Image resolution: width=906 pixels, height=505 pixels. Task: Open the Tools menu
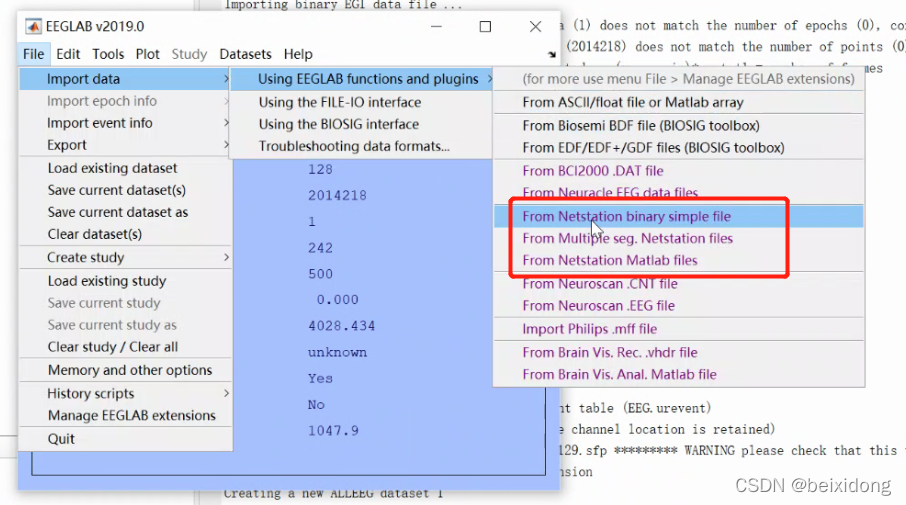(108, 54)
